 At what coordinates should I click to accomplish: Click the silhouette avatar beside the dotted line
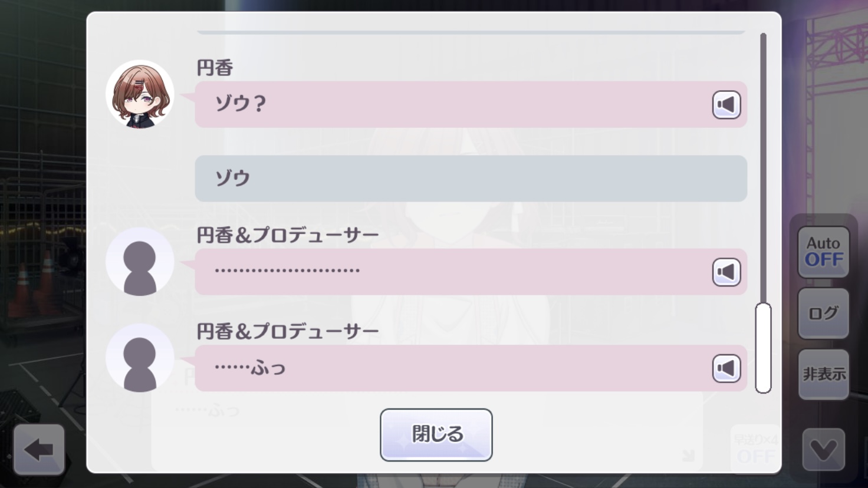coord(140,262)
